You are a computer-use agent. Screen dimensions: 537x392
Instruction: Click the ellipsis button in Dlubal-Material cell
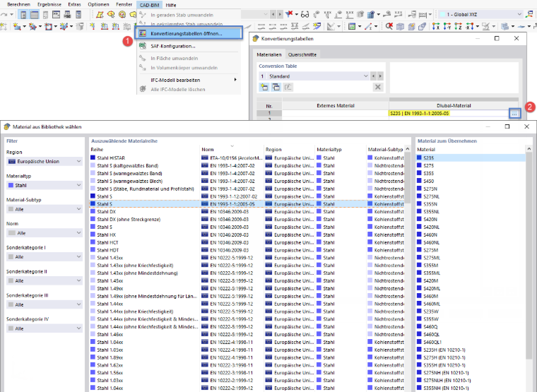(514, 113)
